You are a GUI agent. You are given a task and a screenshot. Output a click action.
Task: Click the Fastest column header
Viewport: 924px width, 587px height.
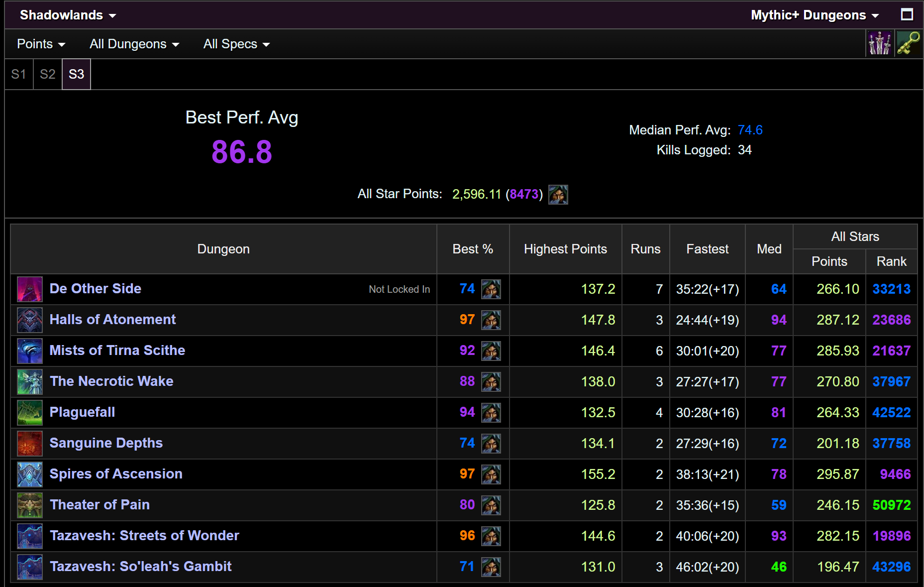point(707,249)
